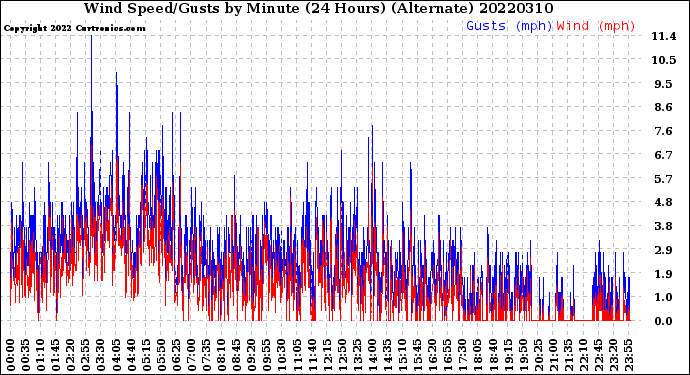Image resolution: width=690 pixels, height=375 pixels.
Task: Click the 15:45 time axis label
Action: click(417, 355)
